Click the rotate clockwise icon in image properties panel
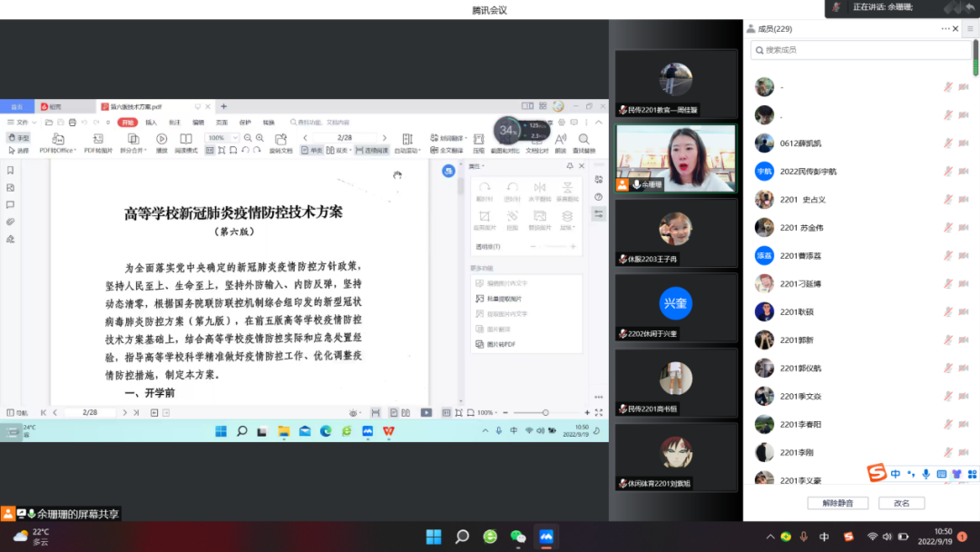This screenshot has width=980, height=552. coord(485,187)
